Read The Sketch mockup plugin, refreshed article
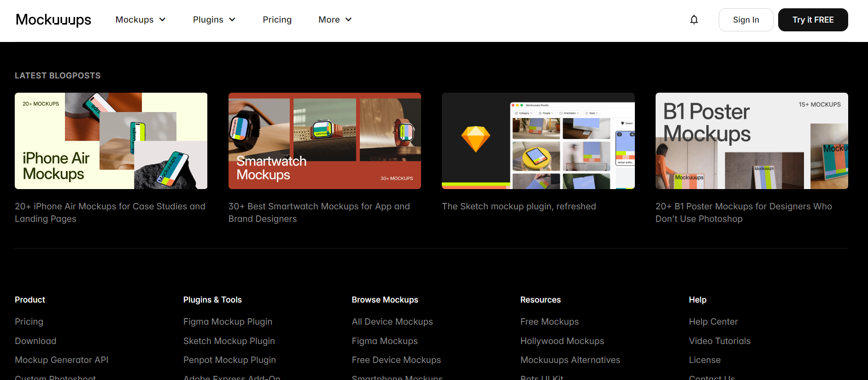 [x=519, y=207]
